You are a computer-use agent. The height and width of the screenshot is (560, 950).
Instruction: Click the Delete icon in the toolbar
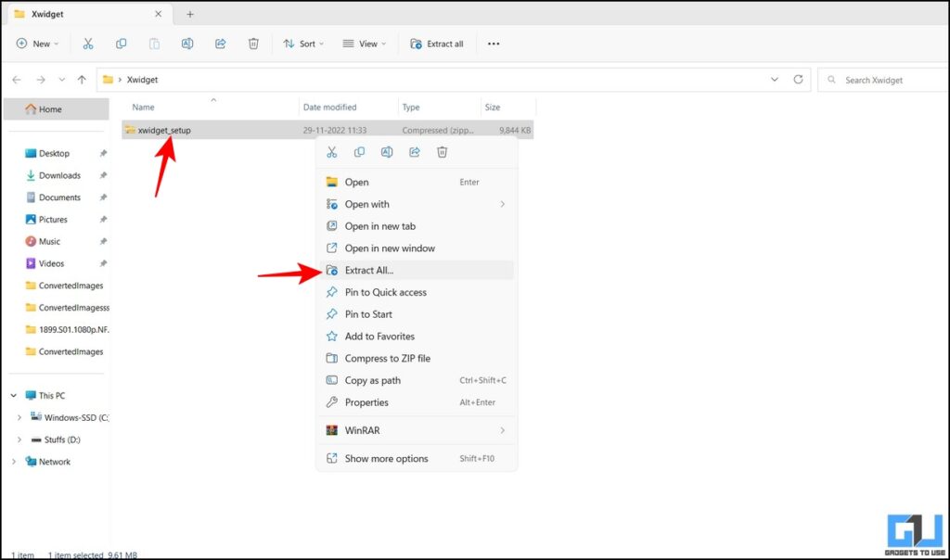coord(253,44)
